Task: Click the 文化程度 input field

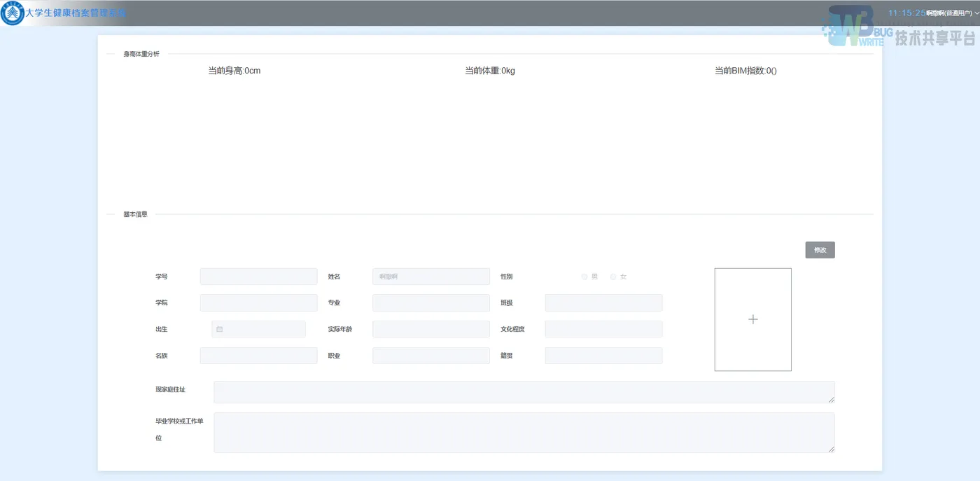Action: [x=603, y=329]
